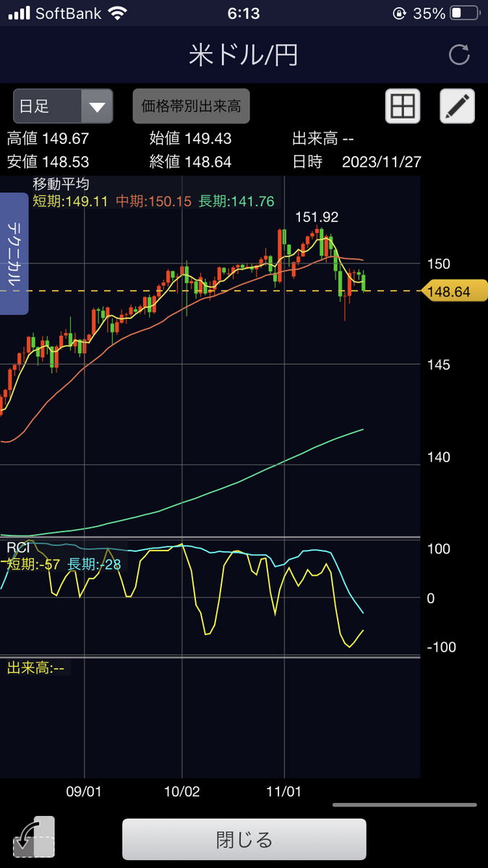Open the 日足 timeframe dropdown

pyautogui.click(x=64, y=107)
